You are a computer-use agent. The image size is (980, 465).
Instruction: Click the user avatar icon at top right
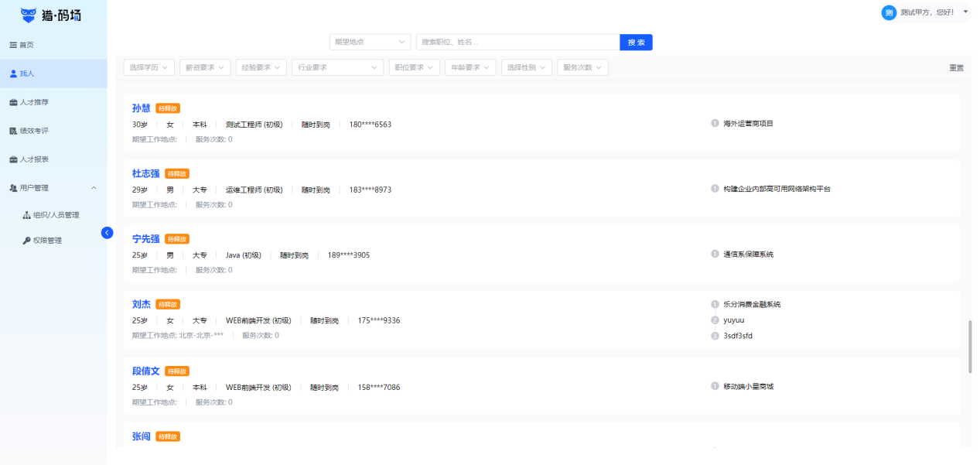click(889, 12)
